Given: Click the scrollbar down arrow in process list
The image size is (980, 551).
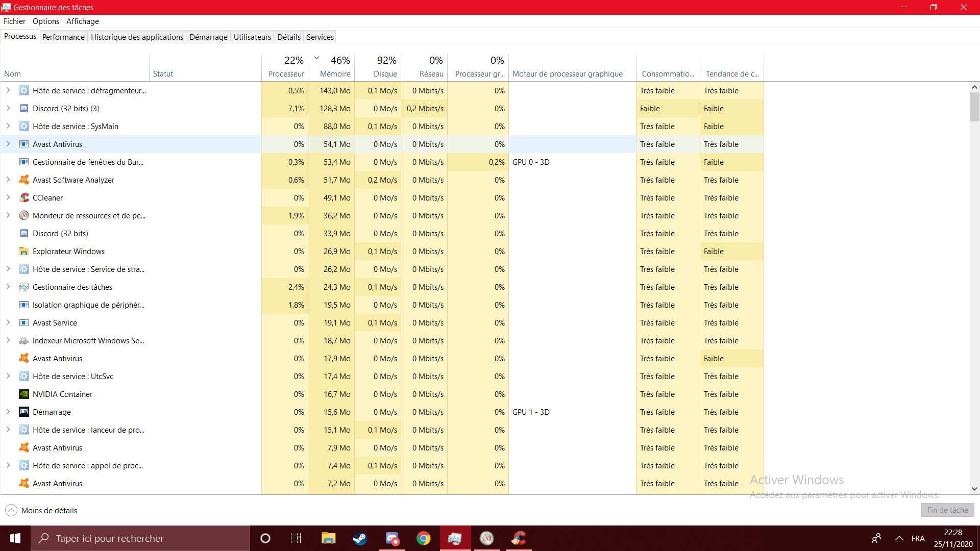Looking at the screenshot, I should pyautogui.click(x=974, y=489).
